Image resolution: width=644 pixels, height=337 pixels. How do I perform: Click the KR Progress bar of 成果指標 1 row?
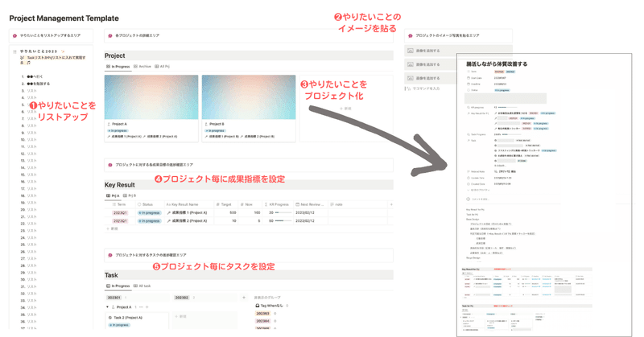coord(283,213)
